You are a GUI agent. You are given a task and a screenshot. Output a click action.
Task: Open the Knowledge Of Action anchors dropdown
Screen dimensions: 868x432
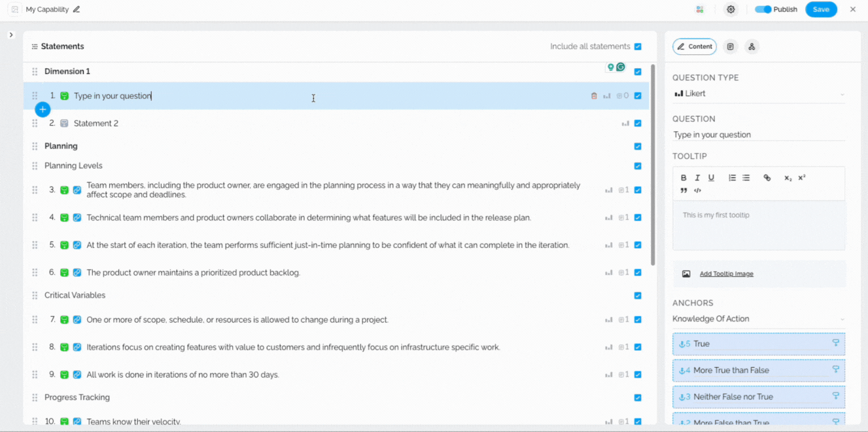click(759, 319)
